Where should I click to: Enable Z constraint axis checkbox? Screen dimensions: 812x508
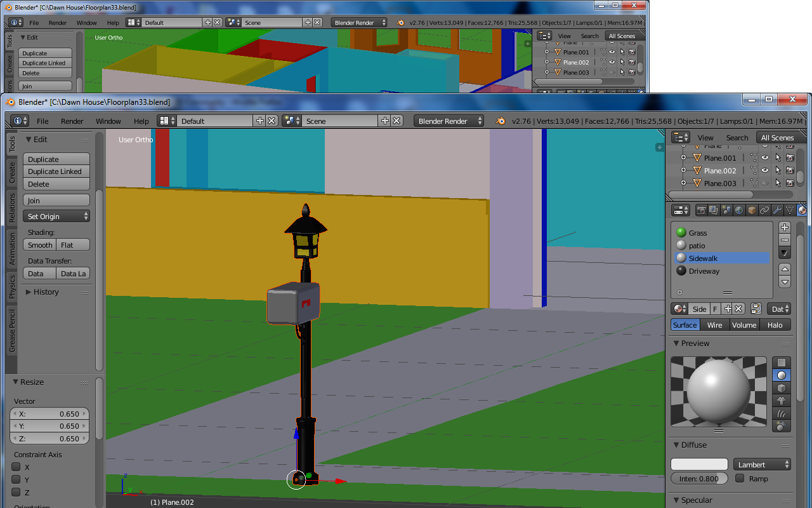coord(16,492)
